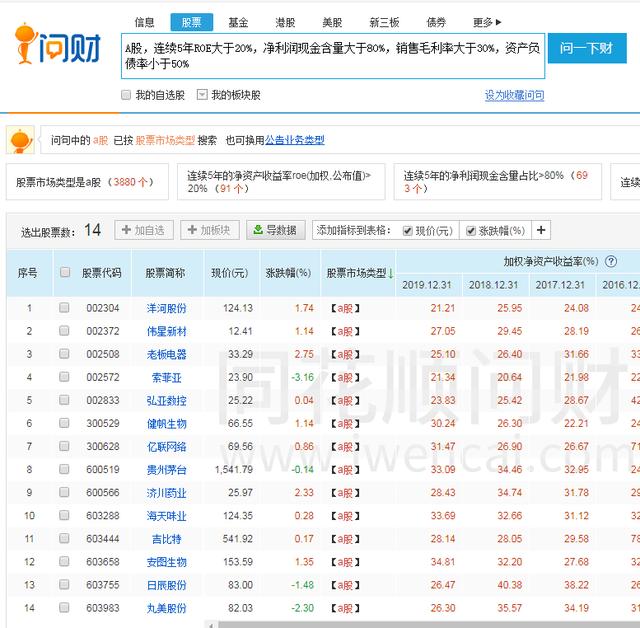Click the 序号 column header
The image size is (640, 628).
click(27, 273)
